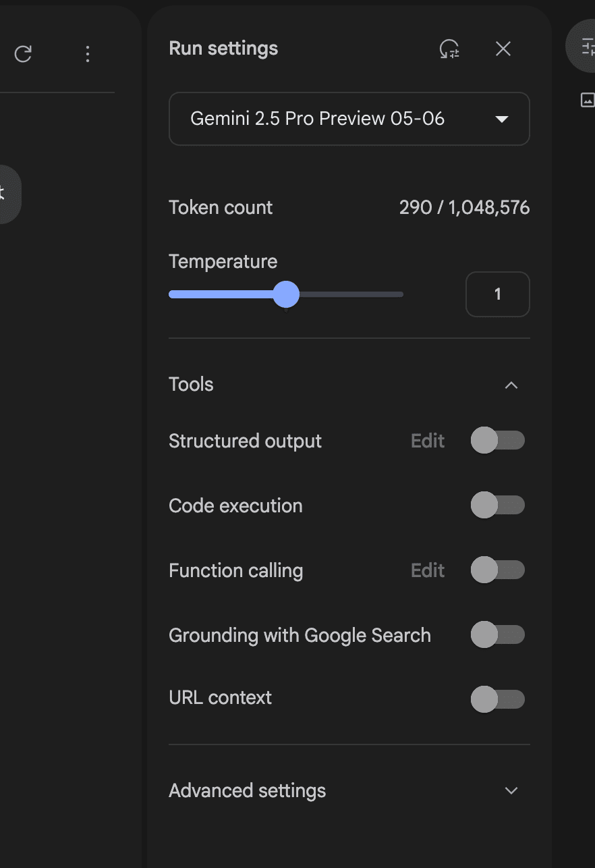
Task: Enable the Function calling toggle
Action: pos(498,570)
